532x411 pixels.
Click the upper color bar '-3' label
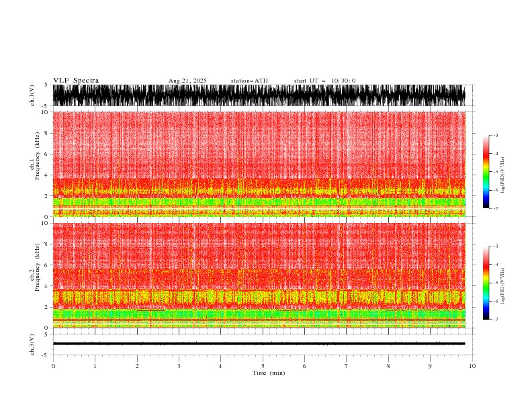[495, 135]
